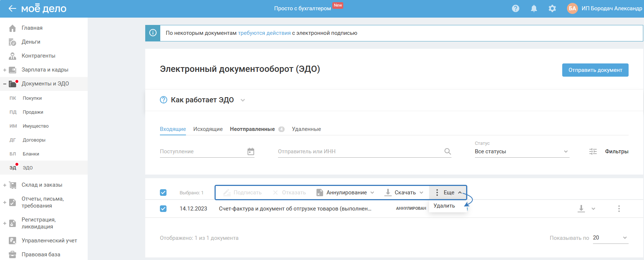Open the Имущество submenu item

pyautogui.click(x=36, y=126)
